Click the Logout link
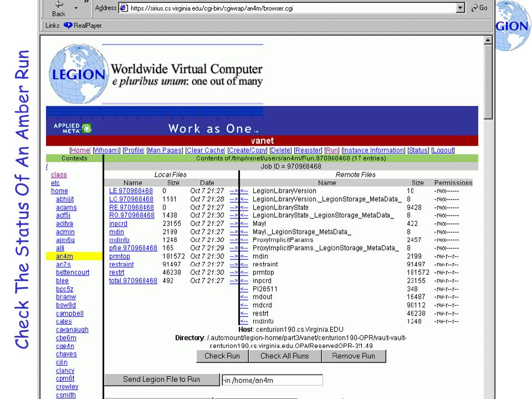 point(443,150)
